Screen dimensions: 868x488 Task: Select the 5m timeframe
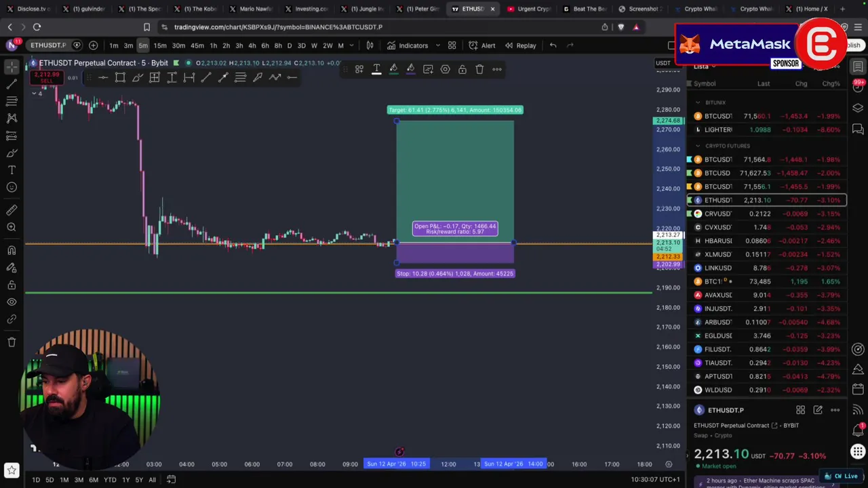143,45
